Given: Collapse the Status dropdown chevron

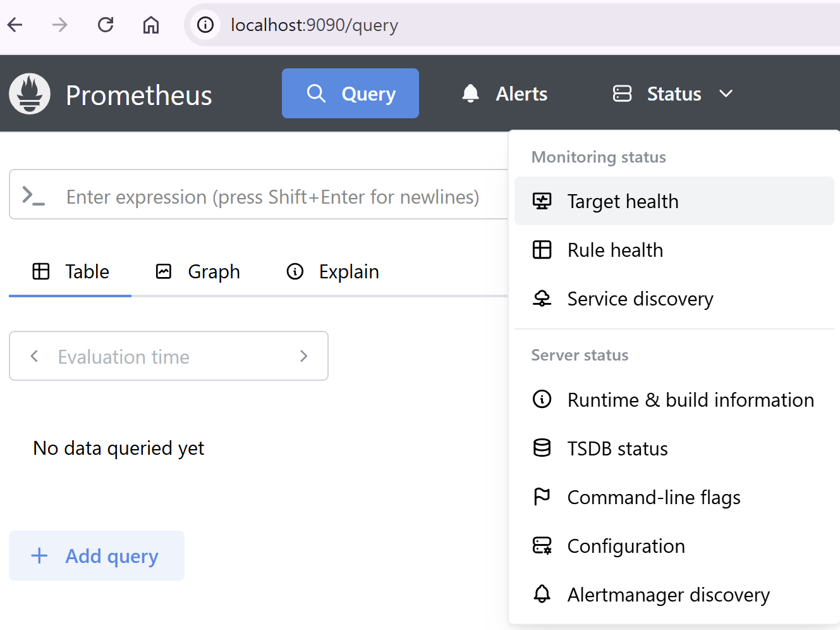Looking at the screenshot, I should pos(726,94).
